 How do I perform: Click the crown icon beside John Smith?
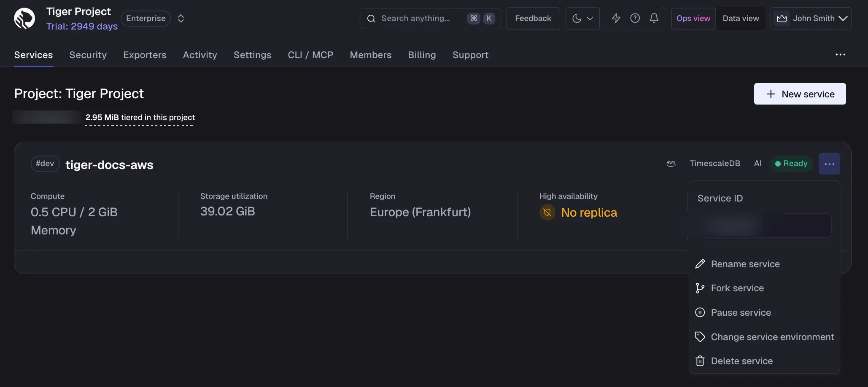(782, 19)
